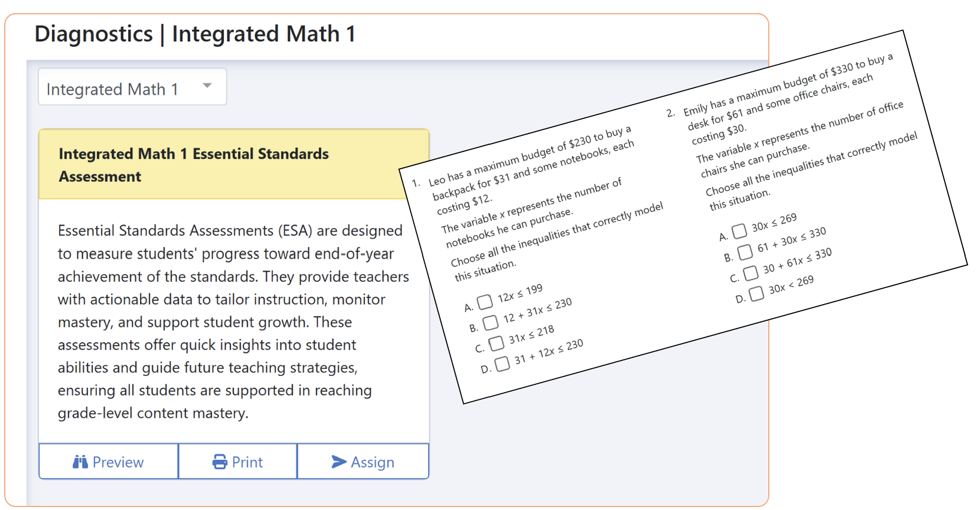Check option B '61 + 30x ≤ 330' for question 2

745,252
